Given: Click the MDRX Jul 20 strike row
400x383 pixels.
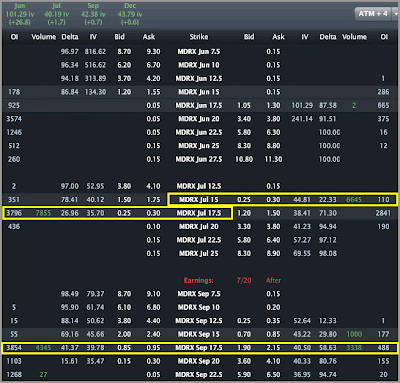Looking at the screenshot, I should (200, 226).
